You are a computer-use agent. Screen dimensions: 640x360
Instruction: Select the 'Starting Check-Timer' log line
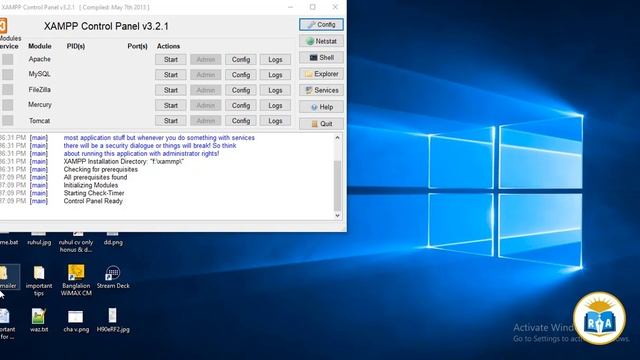[x=94, y=193]
